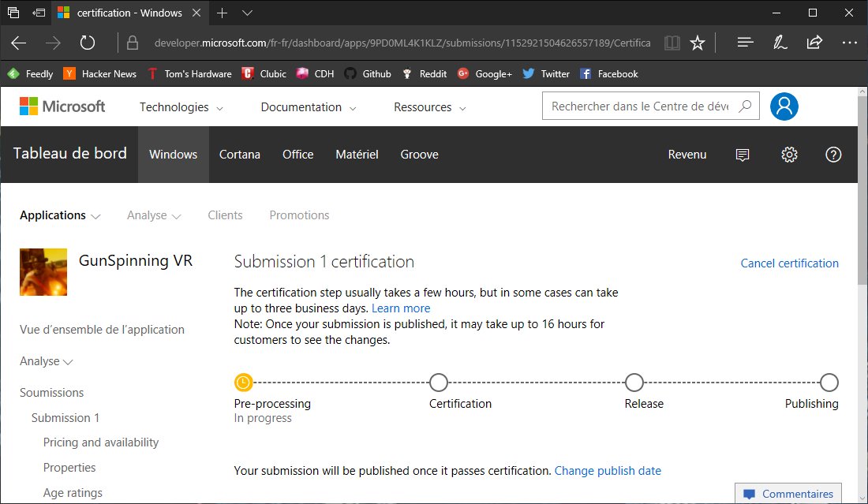Open the tab overview icon in Edge
The width and height of the screenshot is (868, 504).
click(x=13, y=12)
